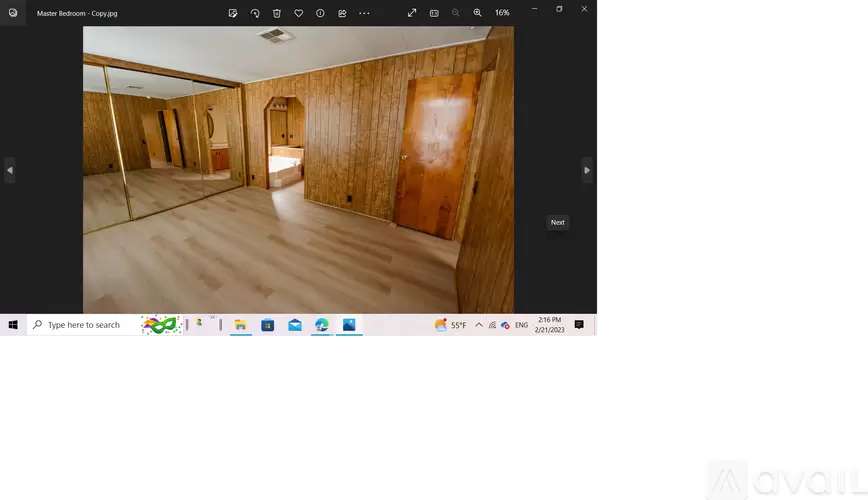Open the See more three-dots menu
This screenshot has width=868, height=500.
[364, 13]
